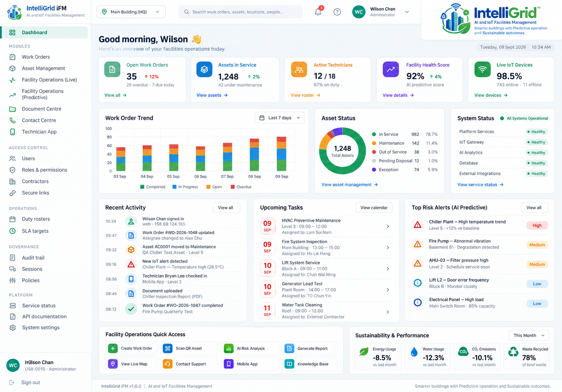
Task: Click the Assets in Service layers icon
Action: [x=204, y=70]
